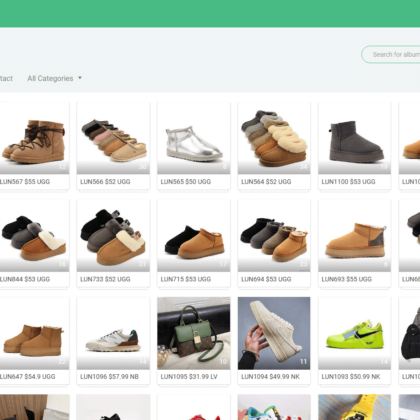Open the LUN567 $55 UGG lace-up boots thumbnail
Viewport: 420px width, 420px height.
pyautogui.click(x=34, y=138)
